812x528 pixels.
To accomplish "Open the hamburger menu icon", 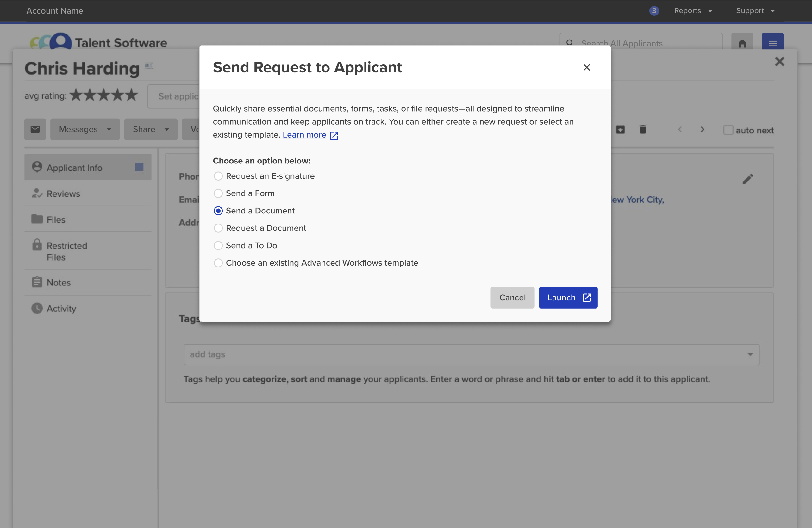I will click(x=772, y=43).
